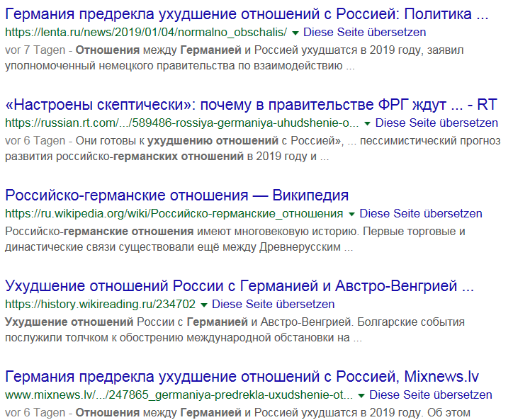Expand the dropdown arrow beside the lenta.ru URL

click(295, 33)
